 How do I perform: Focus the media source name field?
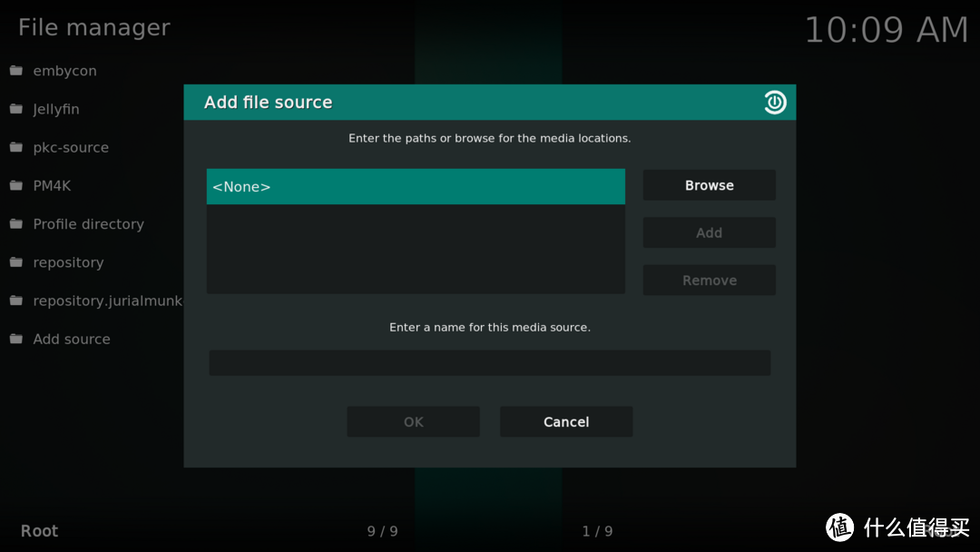coord(490,363)
